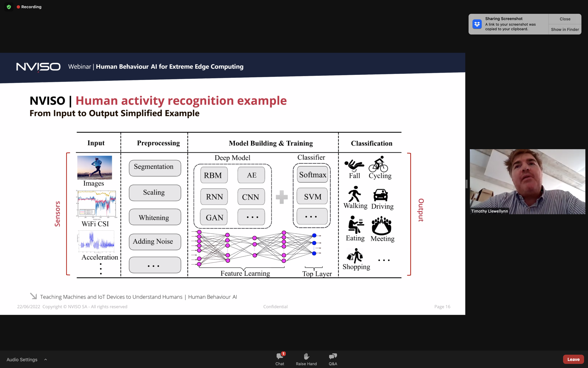The height and width of the screenshot is (368, 588).
Task: Click the panel divider handle beside the video
Action: (467, 184)
